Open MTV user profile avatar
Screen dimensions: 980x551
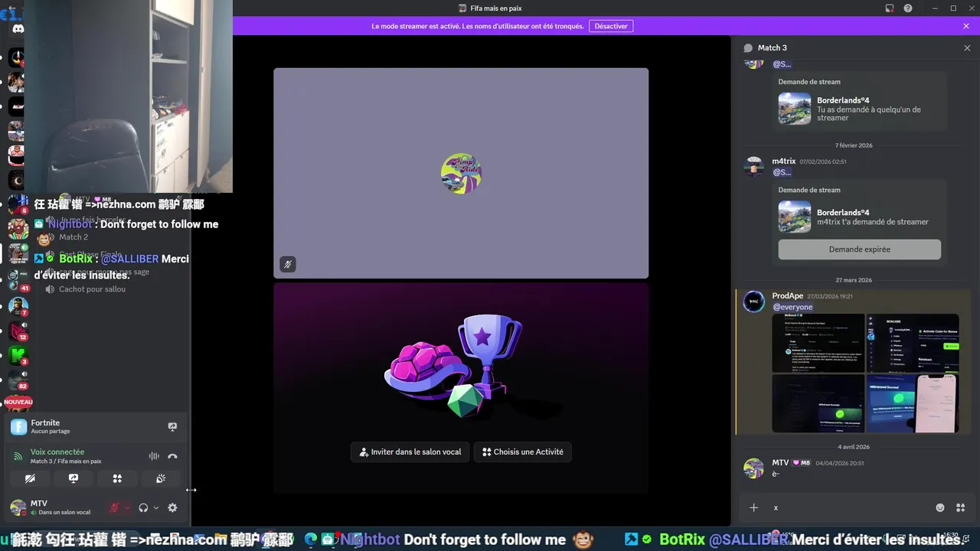coord(18,507)
